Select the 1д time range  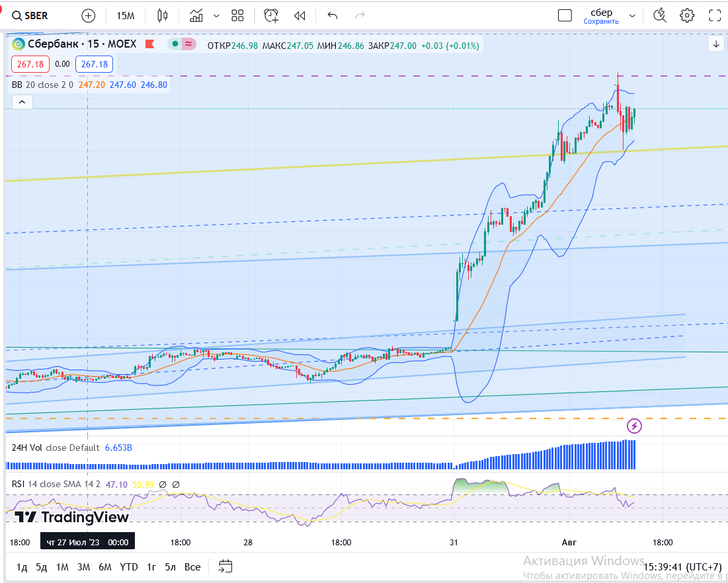point(22,566)
